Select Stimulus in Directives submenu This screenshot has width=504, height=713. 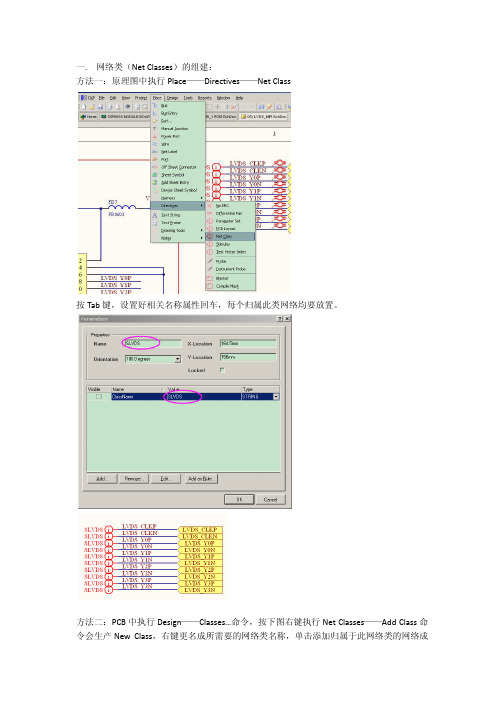click(230, 244)
